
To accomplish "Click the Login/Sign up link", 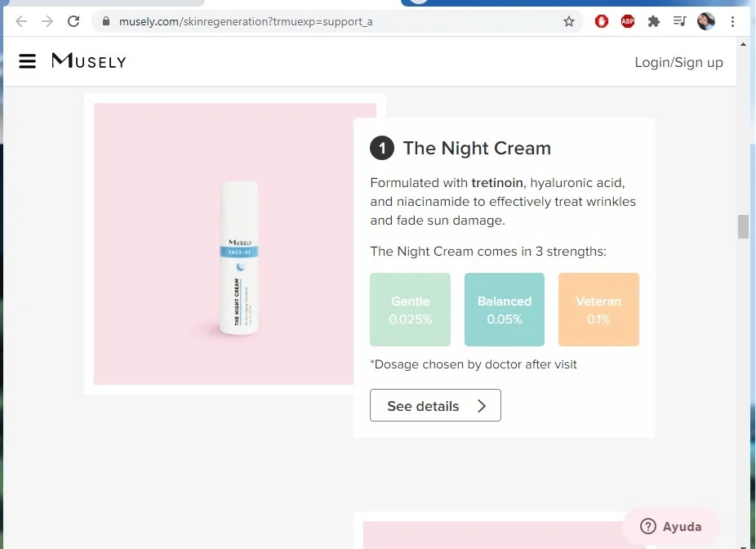I will point(678,62).
